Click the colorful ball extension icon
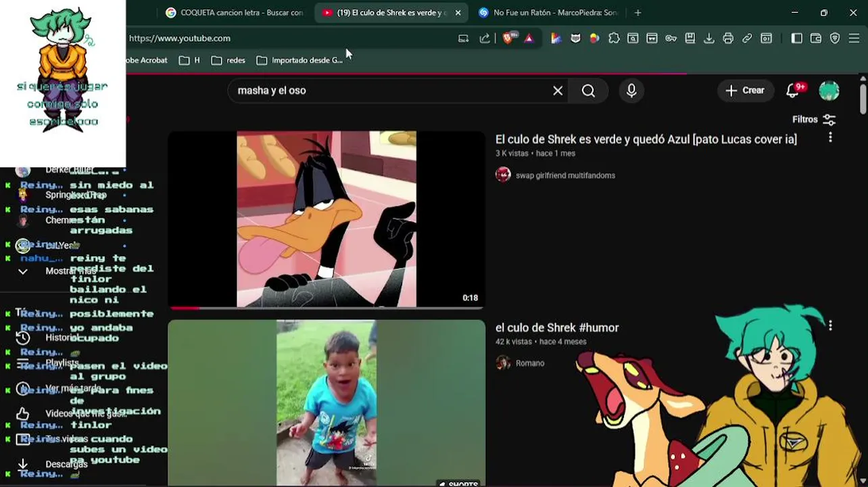Screen dimensions: 868x487 594,39
